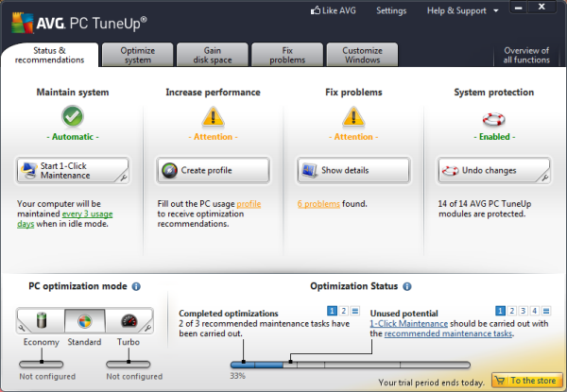Open Settings from top bar
567x392 pixels.
coord(391,10)
